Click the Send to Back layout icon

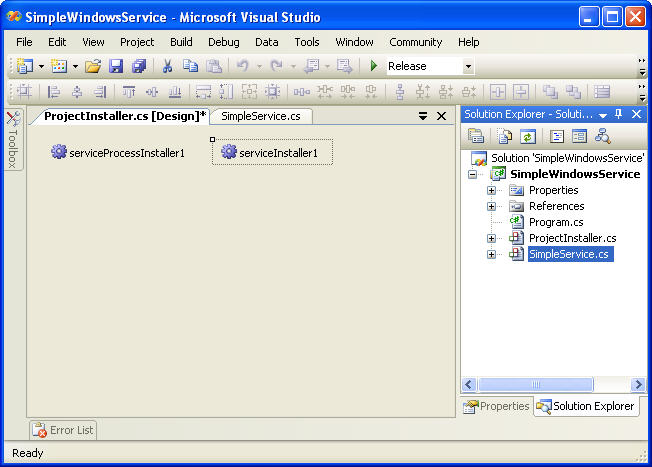point(573,91)
